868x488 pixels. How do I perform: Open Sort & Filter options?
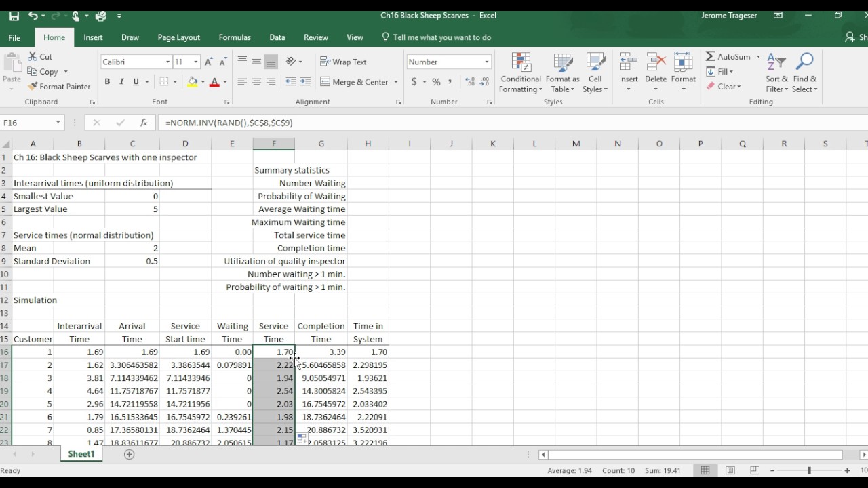776,73
